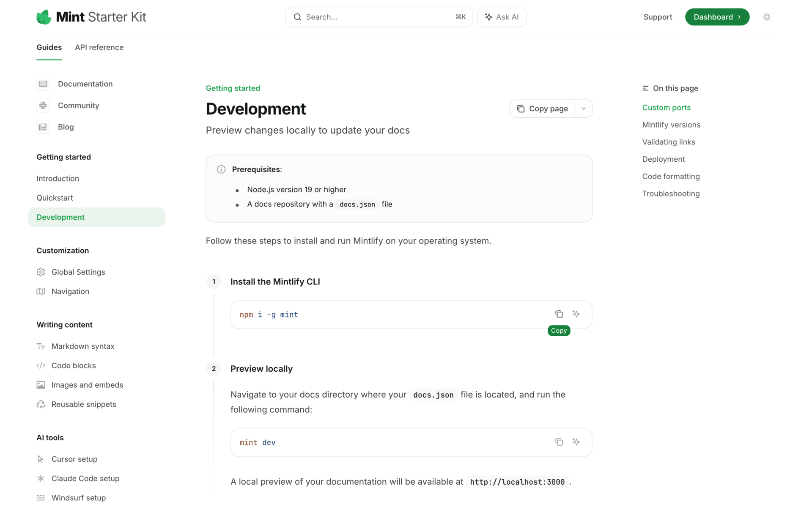Screen dimensions: 812x508
Task: Click the Getting started breadcrumb above title
Action: click(x=233, y=88)
